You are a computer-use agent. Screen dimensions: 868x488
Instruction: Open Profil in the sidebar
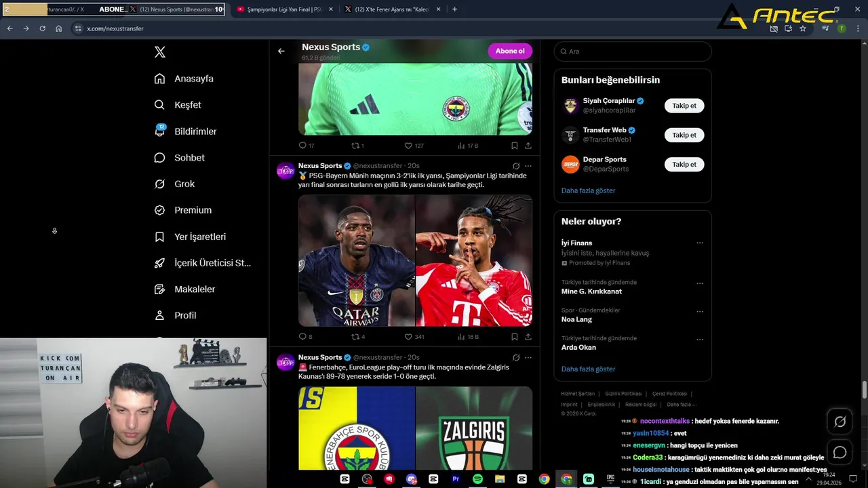coord(175,315)
